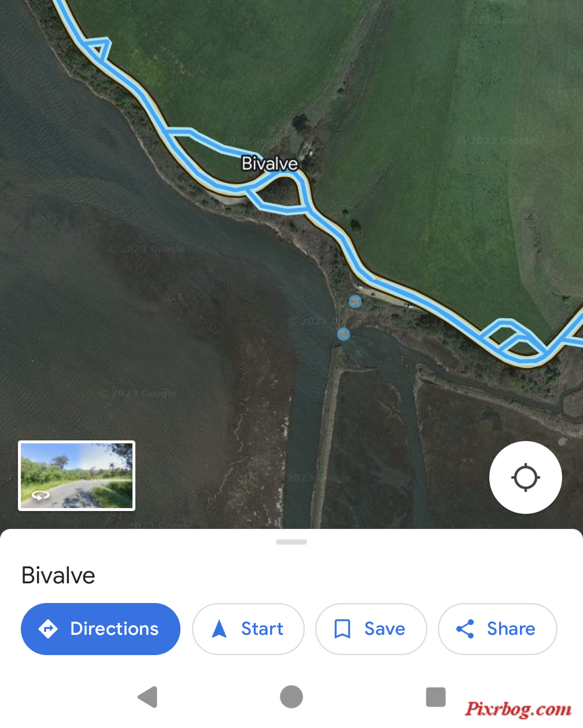Screen dimensions: 583x728
Task: Open the Bivalve place title in the sheet
Action: (58, 576)
